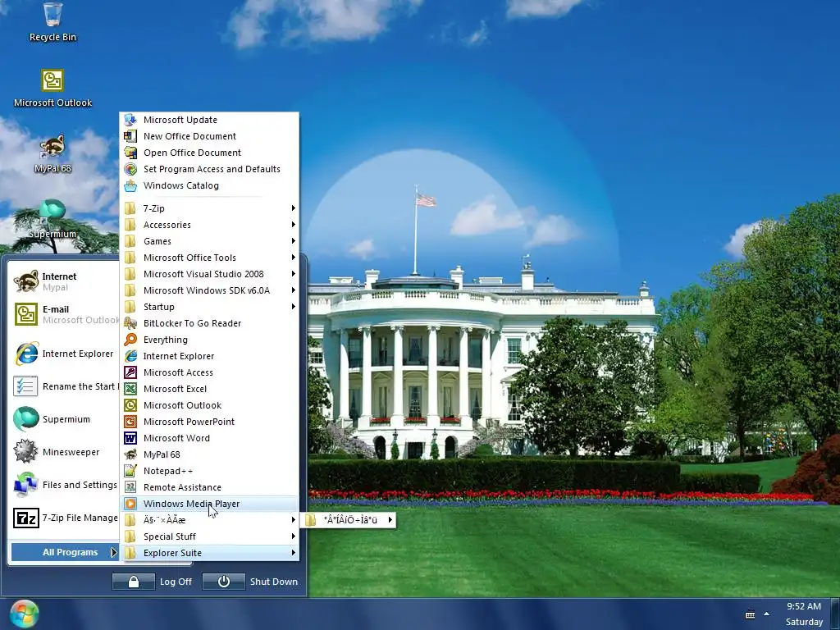
Task: Click the Log Off padlock icon
Action: [134, 582]
